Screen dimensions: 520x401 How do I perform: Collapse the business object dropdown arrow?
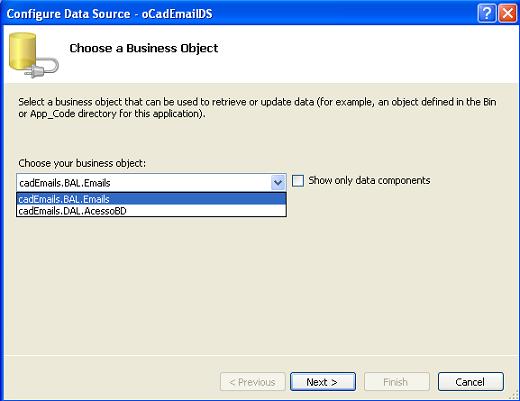[x=278, y=182]
